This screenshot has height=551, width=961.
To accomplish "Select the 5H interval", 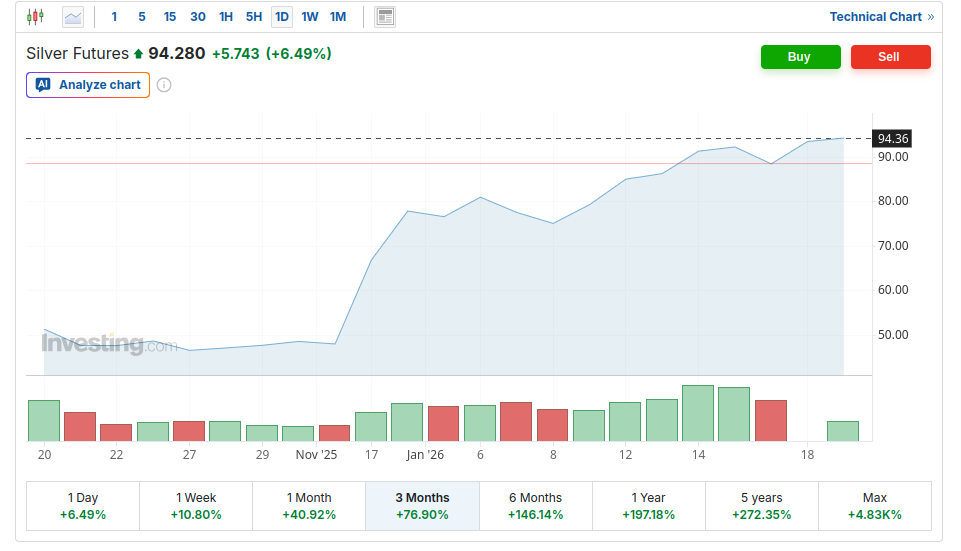I will (254, 17).
